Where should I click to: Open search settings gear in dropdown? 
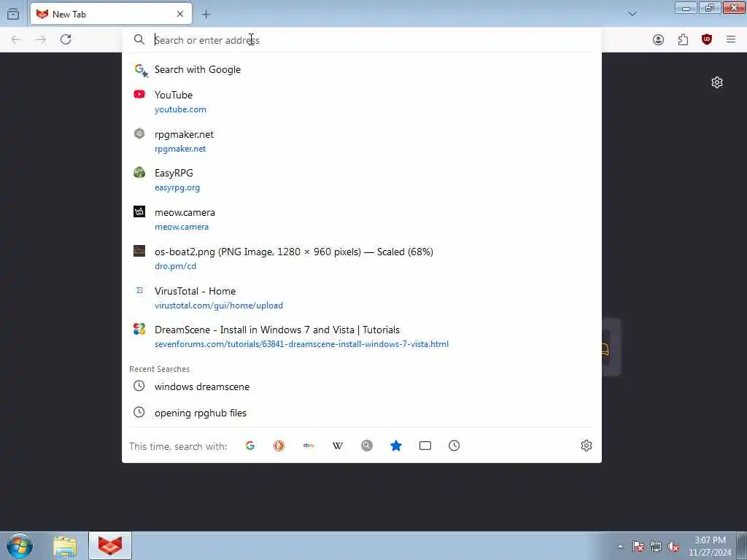tap(587, 446)
